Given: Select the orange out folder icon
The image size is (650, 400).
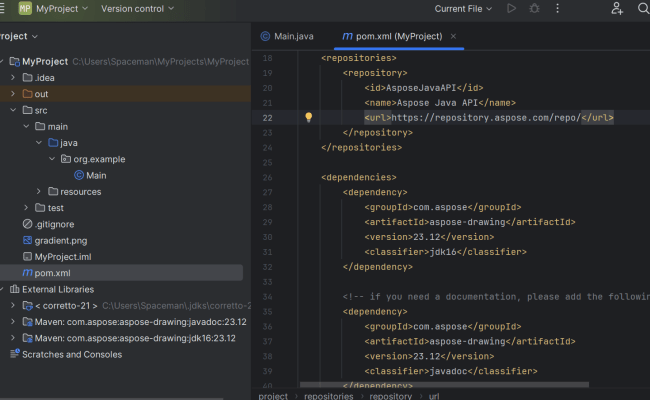Looking at the screenshot, I should tap(28, 94).
